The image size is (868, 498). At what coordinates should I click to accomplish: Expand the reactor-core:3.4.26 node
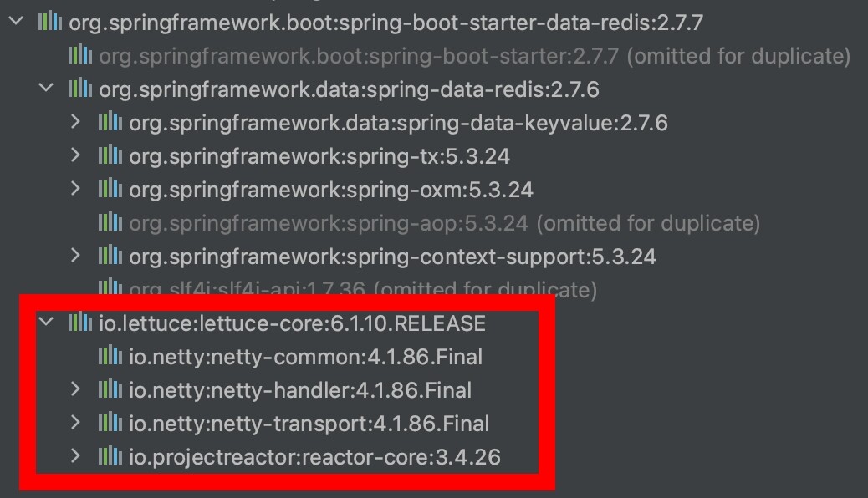tap(76, 456)
